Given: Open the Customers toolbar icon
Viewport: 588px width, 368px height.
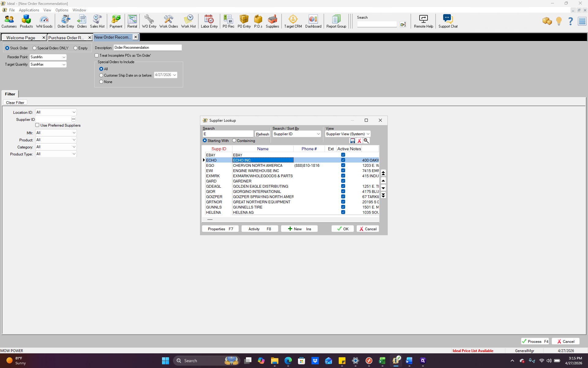Looking at the screenshot, I should point(9,21).
